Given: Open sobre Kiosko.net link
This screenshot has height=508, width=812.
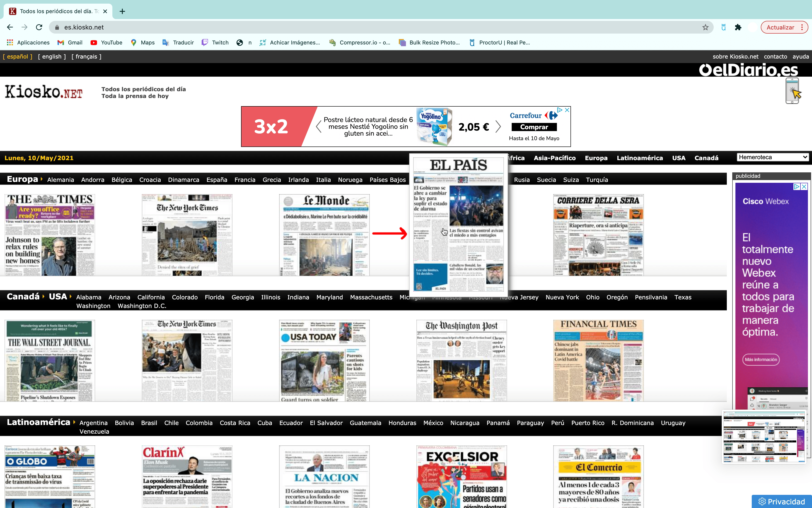Looking at the screenshot, I should [735, 56].
